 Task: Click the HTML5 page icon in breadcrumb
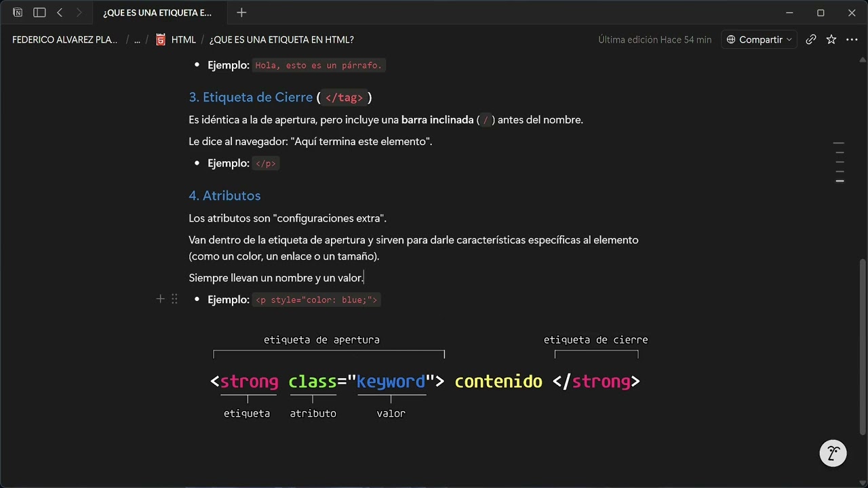(161, 40)
